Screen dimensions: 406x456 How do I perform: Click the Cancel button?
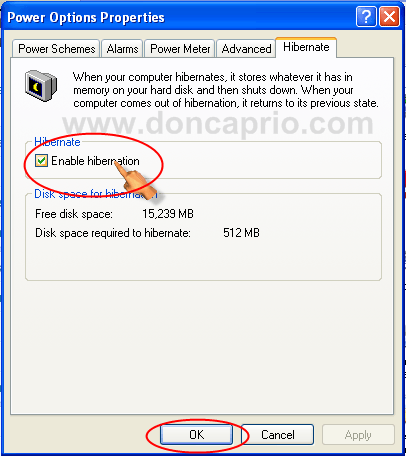coord(278,434)
